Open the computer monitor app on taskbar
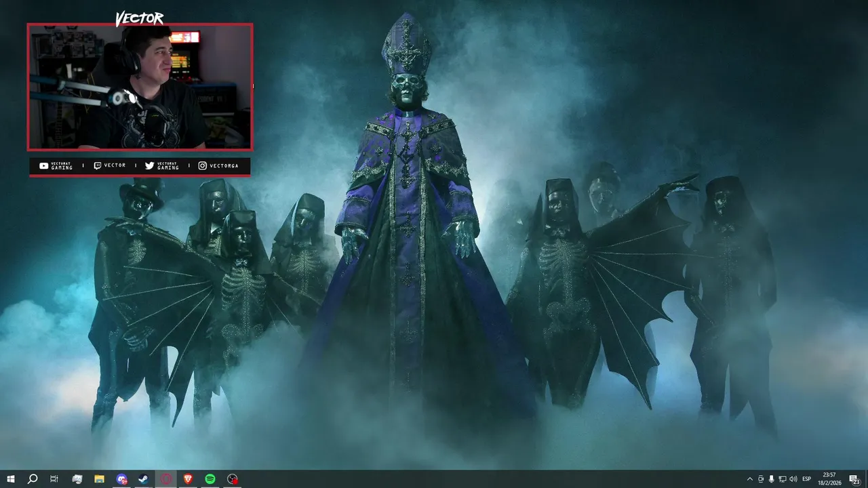The image size is (868, 488). [77, 479]
